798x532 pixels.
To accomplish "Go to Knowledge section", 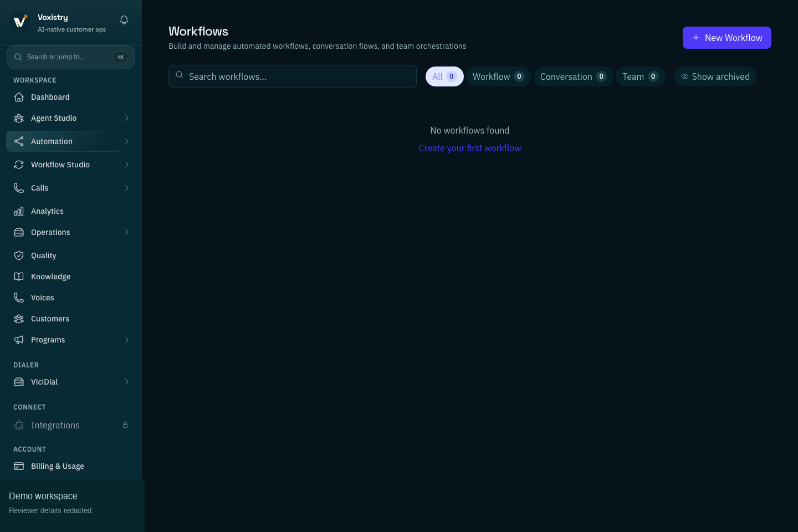I will 71,277.
